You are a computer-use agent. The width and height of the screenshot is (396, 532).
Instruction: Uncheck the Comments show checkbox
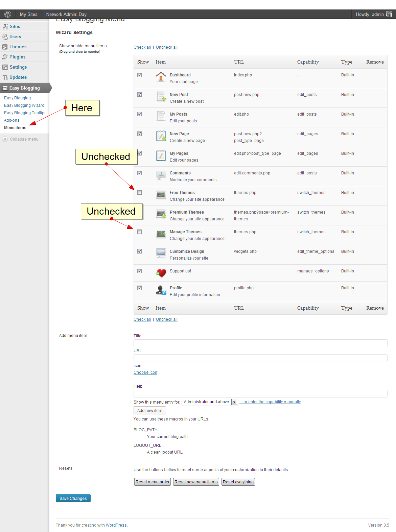pyautogui.click(x=139, y=173)
